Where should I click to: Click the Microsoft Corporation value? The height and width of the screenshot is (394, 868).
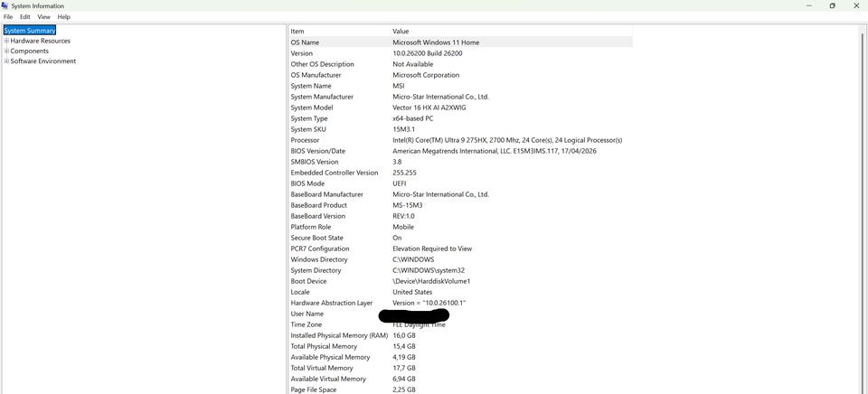click(426, 75)
